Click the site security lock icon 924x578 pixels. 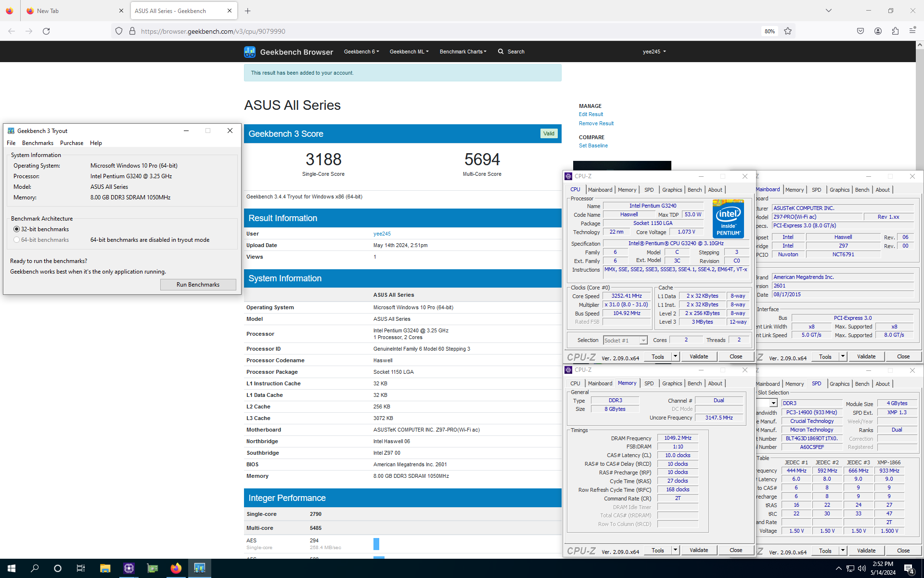(132, 31)
